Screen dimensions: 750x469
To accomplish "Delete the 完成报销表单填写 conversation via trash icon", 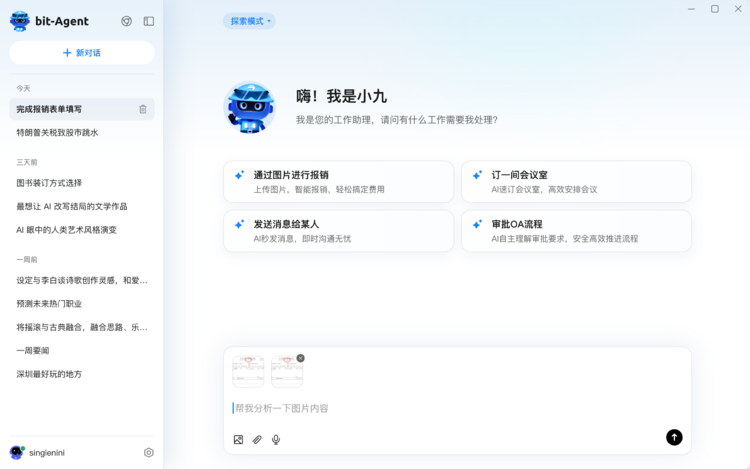I will coord(143,109).
